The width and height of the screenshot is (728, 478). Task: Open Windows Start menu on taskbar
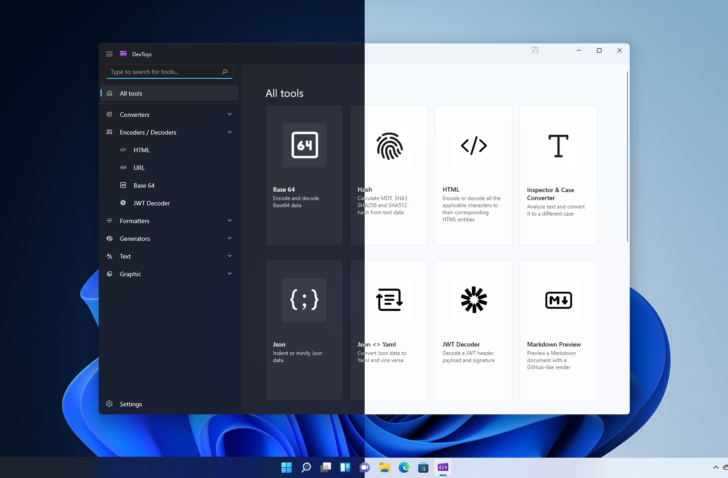point(286,467)
